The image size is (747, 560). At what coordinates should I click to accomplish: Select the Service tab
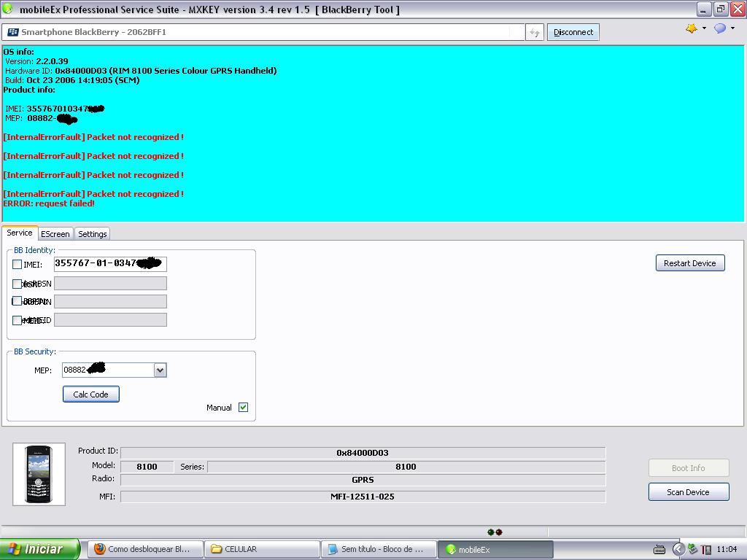(x=20, y=233)
